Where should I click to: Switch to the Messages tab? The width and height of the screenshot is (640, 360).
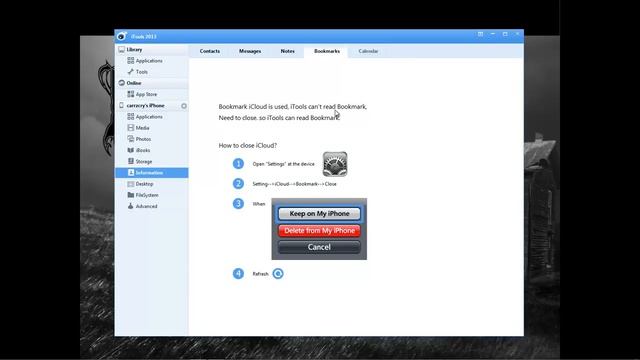(x=250, y=51)
